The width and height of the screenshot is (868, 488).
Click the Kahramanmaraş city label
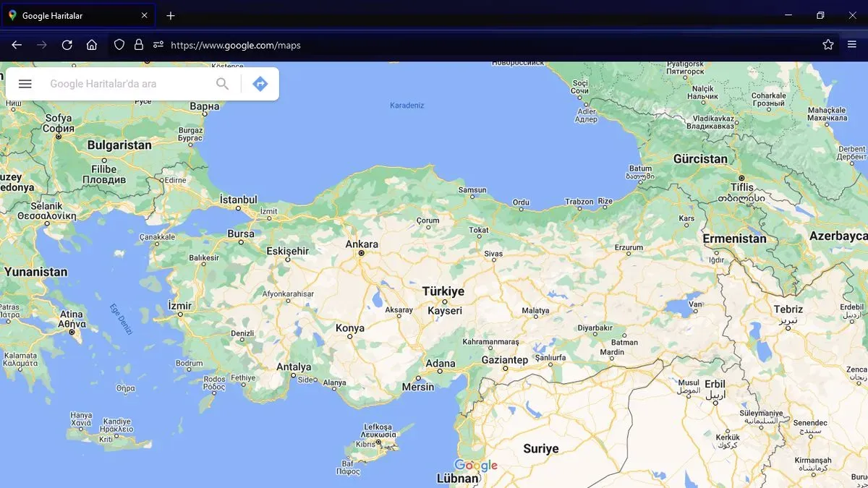coord(491,342)
